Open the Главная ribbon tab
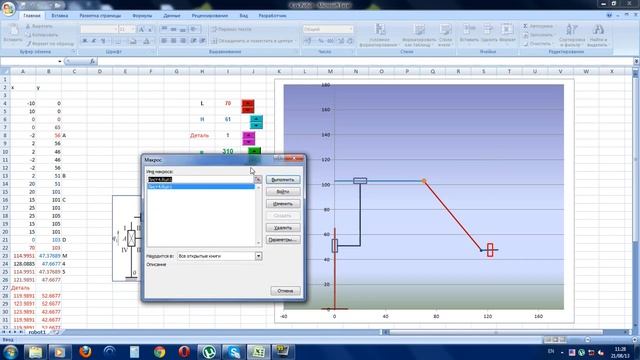640x360 pixels. (x=31, y=16)
